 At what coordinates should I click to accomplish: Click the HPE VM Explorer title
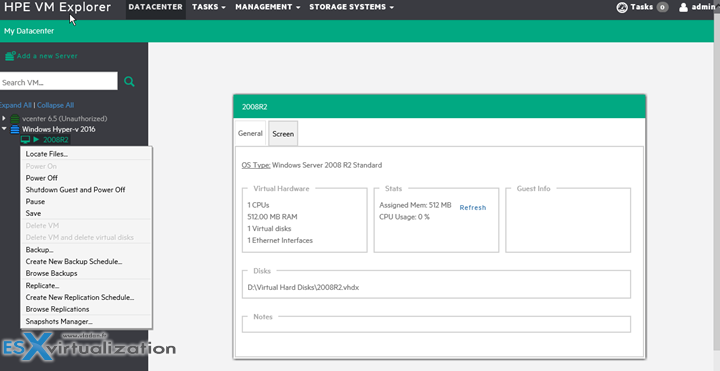point(57,7)
